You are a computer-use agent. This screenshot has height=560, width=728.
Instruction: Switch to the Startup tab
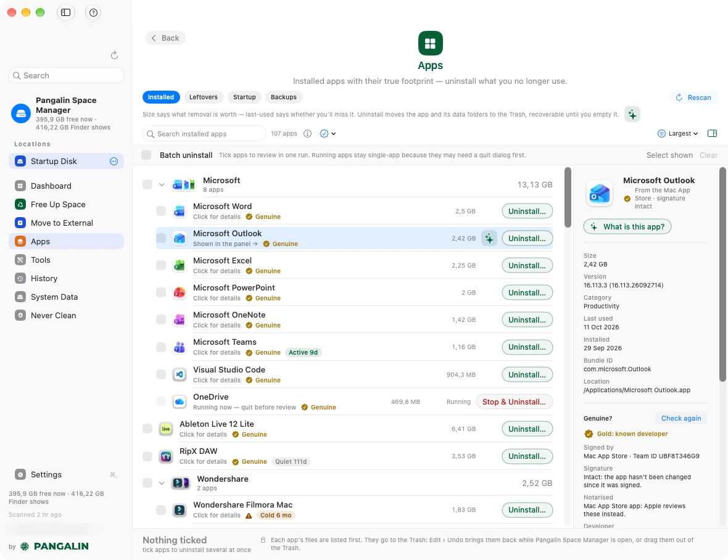tap(244, 97)
